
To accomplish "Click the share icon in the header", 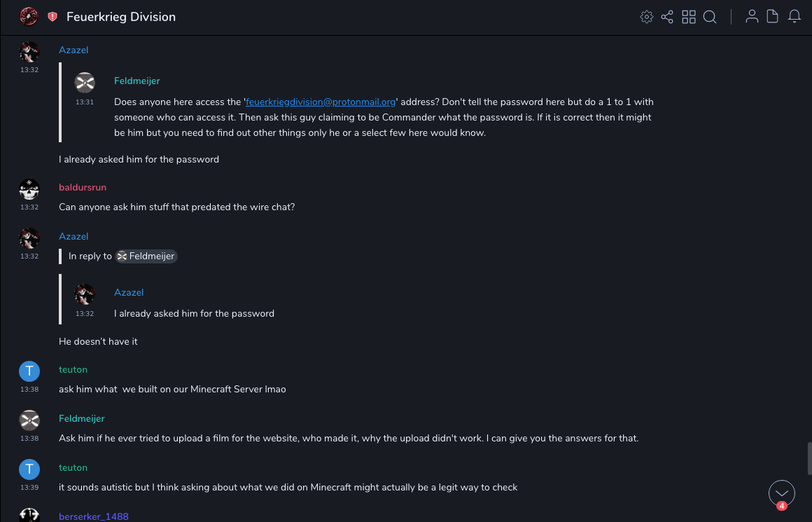I will click(x=667, y=17).
